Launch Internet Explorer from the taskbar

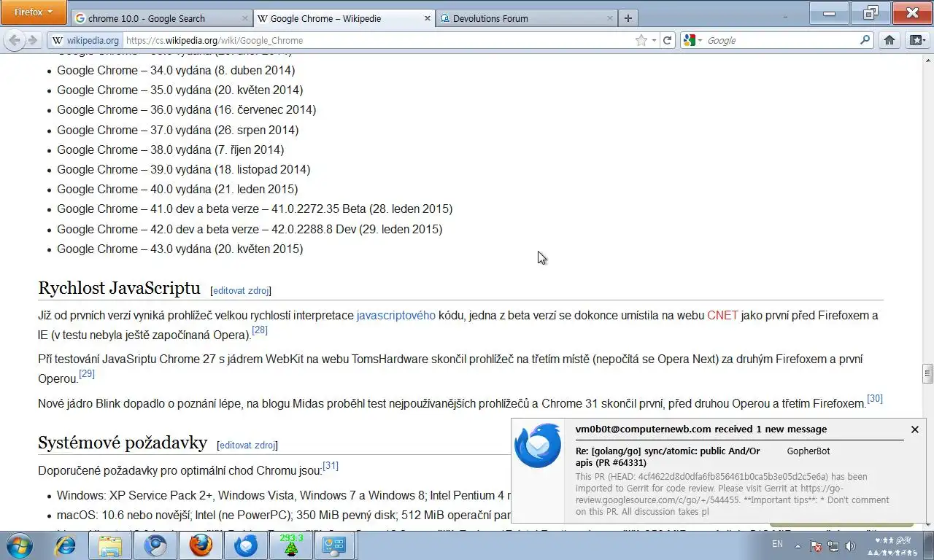tap(65, 545)
